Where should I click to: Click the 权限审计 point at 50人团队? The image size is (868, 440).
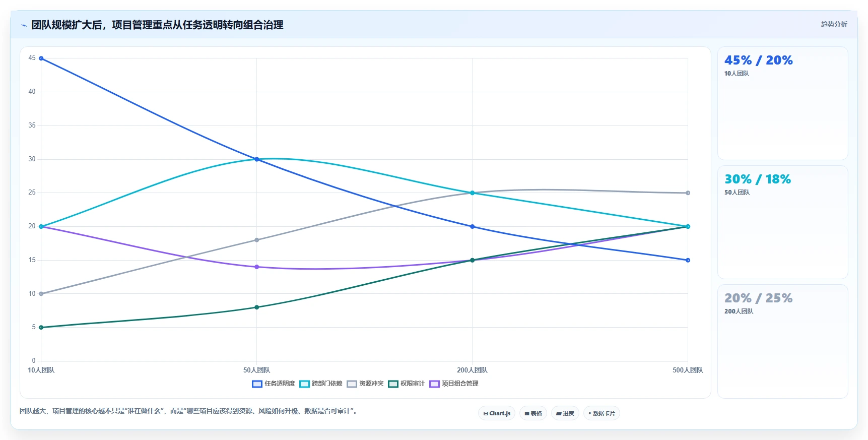click(x=257, y=307)
